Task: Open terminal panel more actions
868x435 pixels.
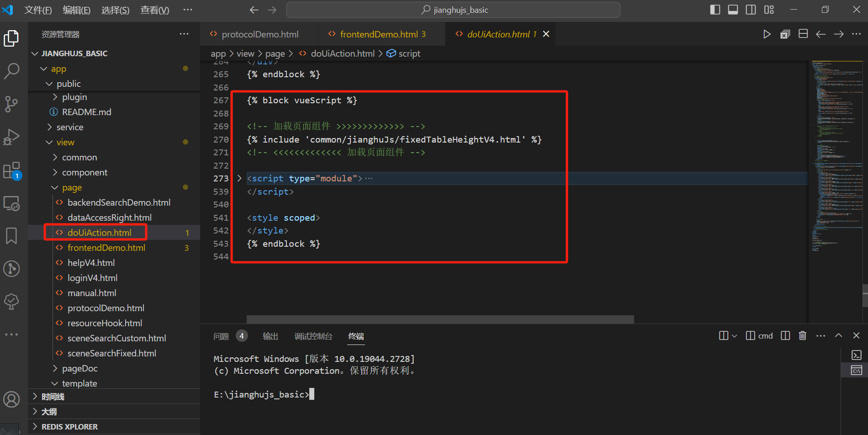Action: [821, 336]
